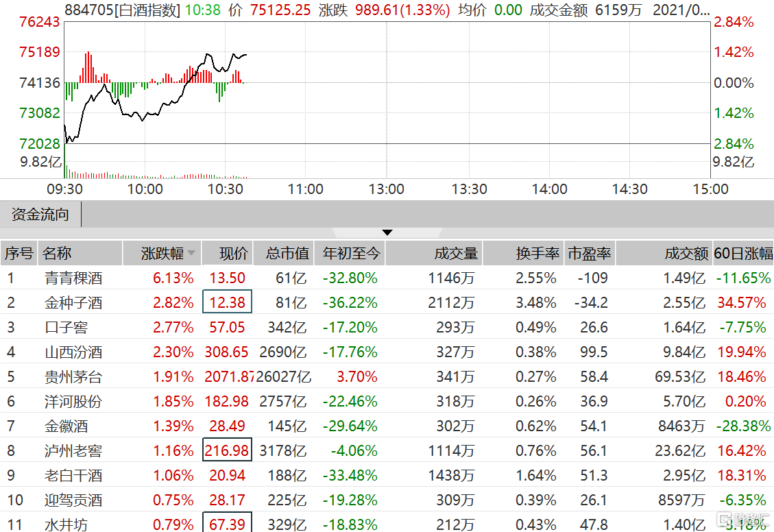Click the 成交额 column header
The image size is (774, 532).
[x=664, y=253]
